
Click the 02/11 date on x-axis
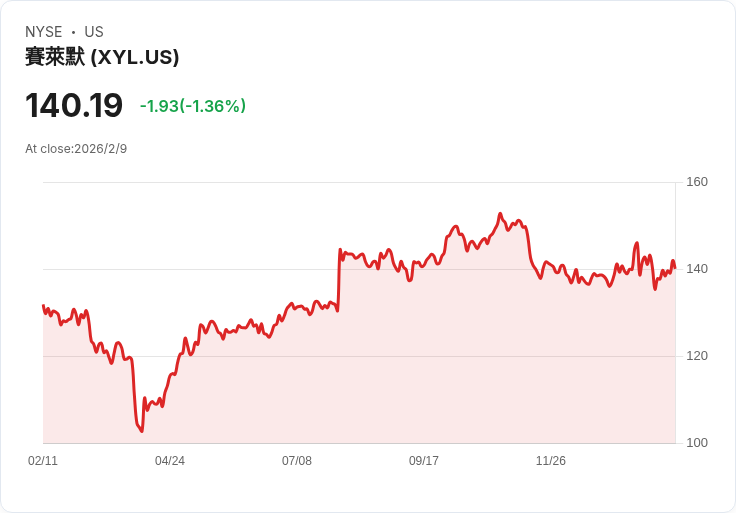coord(43,461)
